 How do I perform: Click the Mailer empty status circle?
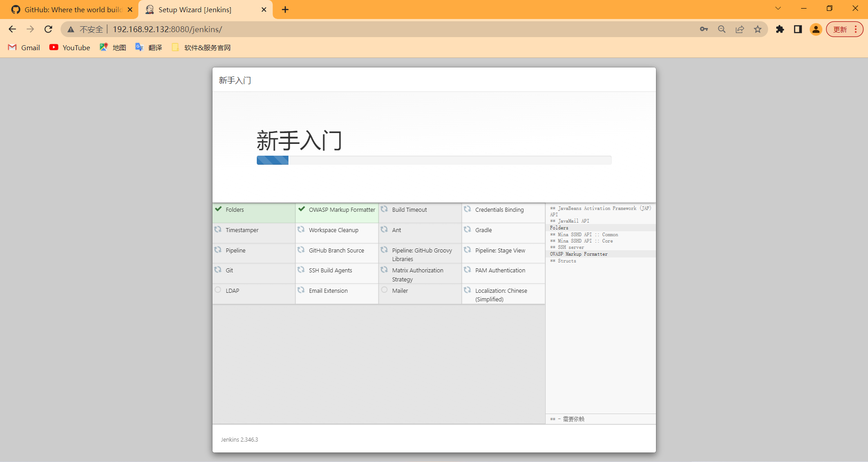click(x=384, y=290)
